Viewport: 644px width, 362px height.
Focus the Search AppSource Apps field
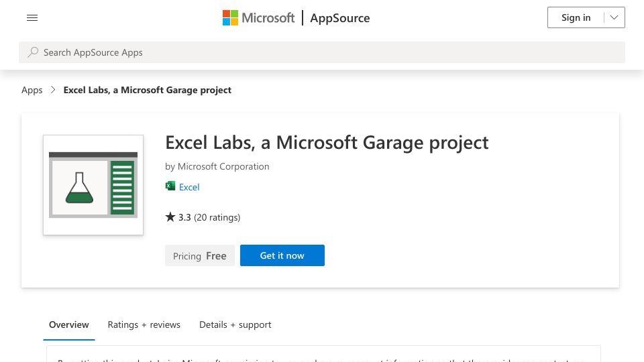322,52
